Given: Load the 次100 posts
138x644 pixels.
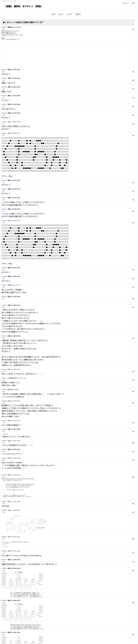Looking at the screenshot, I should click(69, 14).
